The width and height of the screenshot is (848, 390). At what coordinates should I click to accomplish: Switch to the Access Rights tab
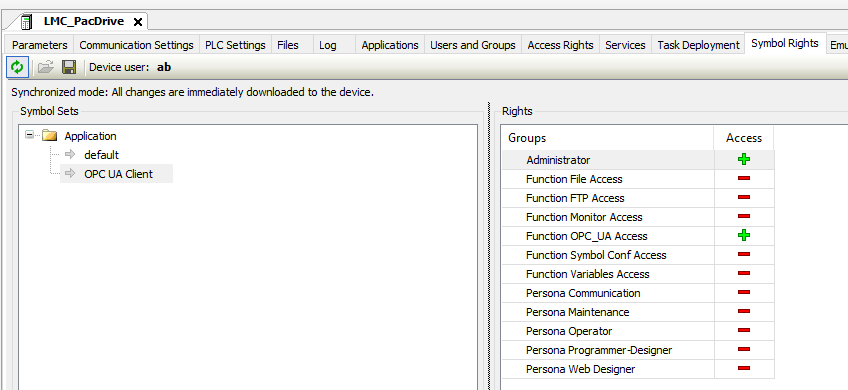pos(560,45)
